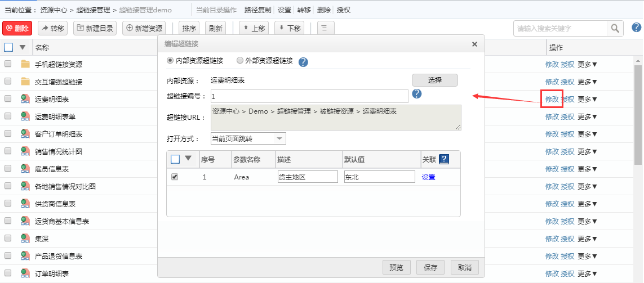Click 超链接管理 in the breadcrumb path
Image resolution: width=644 pixels, height=283 pixels.
(x=93, y=10)
